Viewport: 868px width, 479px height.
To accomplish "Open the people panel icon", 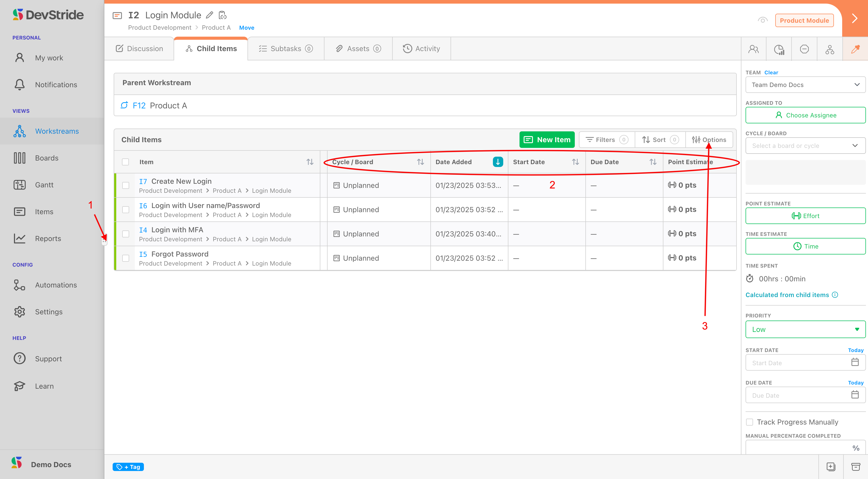I will [x=754, y=49].
